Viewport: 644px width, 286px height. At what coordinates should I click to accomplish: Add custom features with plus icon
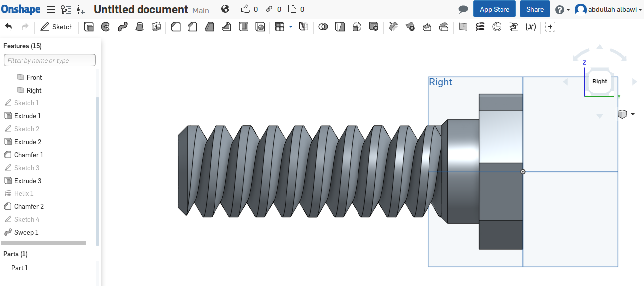point(550,27)
